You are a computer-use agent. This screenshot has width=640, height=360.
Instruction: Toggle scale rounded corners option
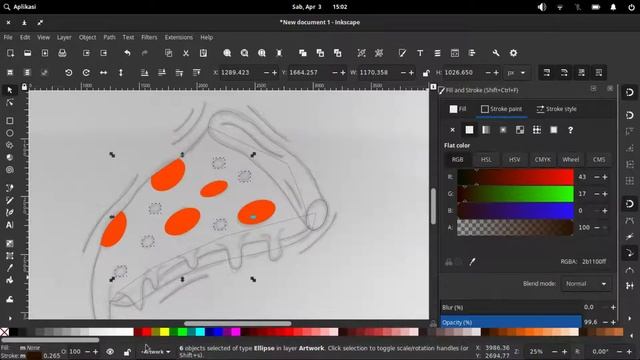(564, 73)
